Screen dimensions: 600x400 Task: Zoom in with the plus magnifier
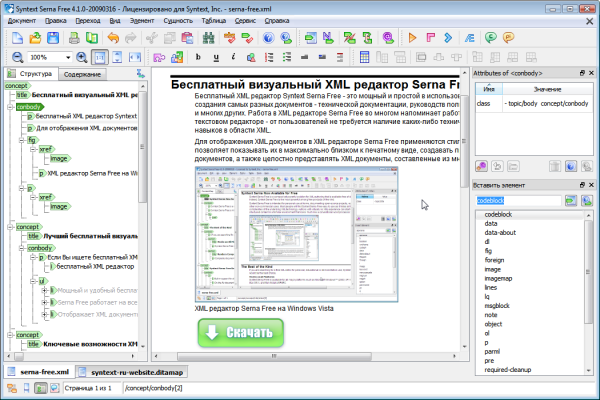82,57
